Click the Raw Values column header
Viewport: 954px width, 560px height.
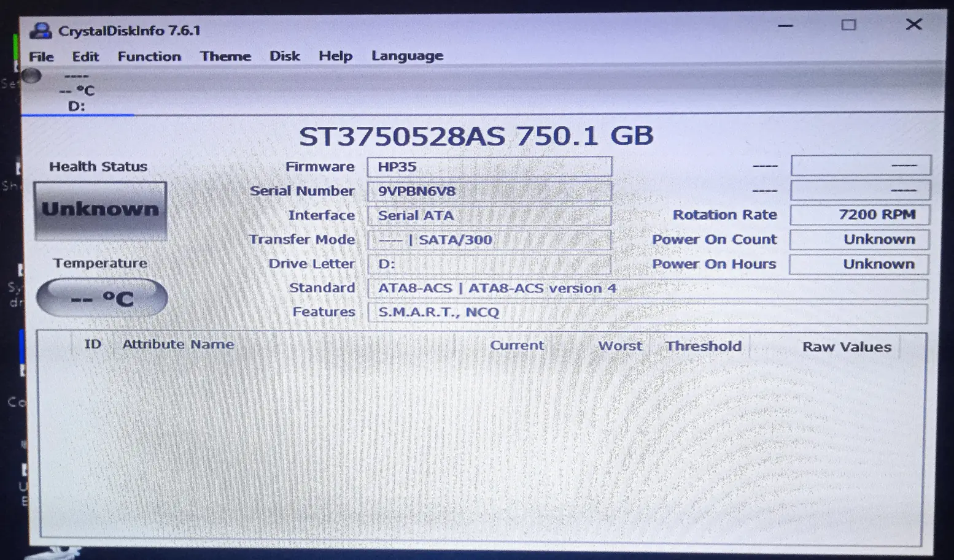point(847,347)
